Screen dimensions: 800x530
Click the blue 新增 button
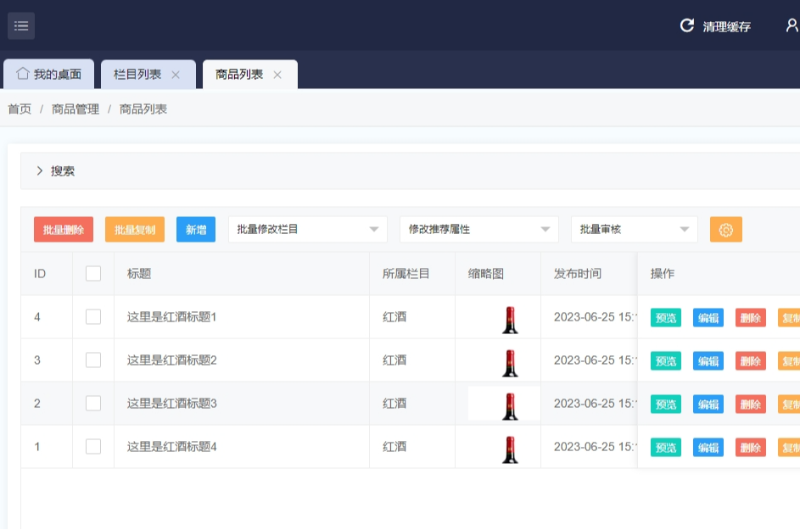195,229
